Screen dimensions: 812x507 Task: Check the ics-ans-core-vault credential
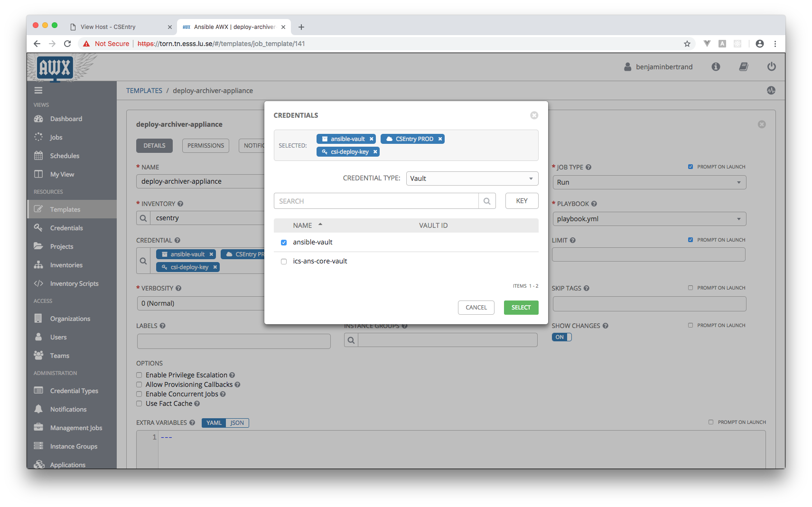tap(283, 261)
